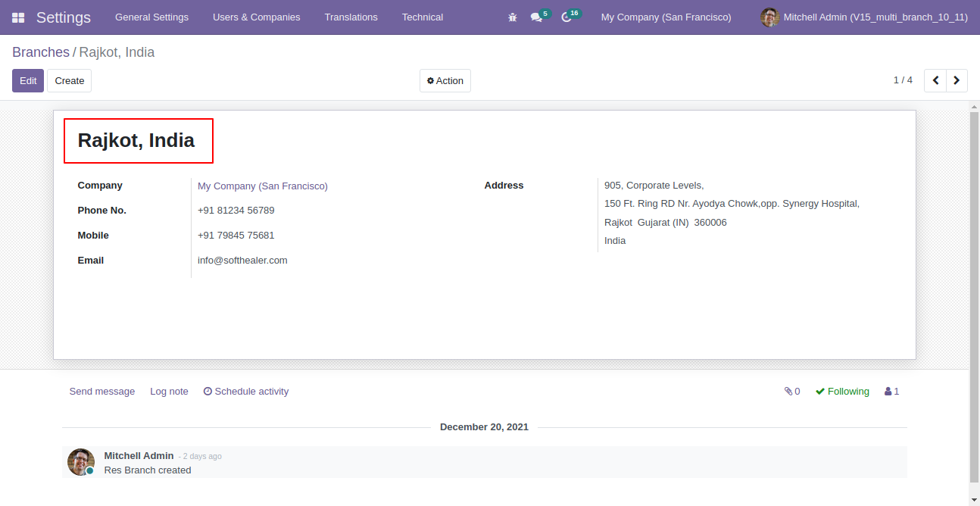Viewport: 980px width, 506px height.
Task: Click the December 20, 2021 date separator
Action: pos(485,427)
